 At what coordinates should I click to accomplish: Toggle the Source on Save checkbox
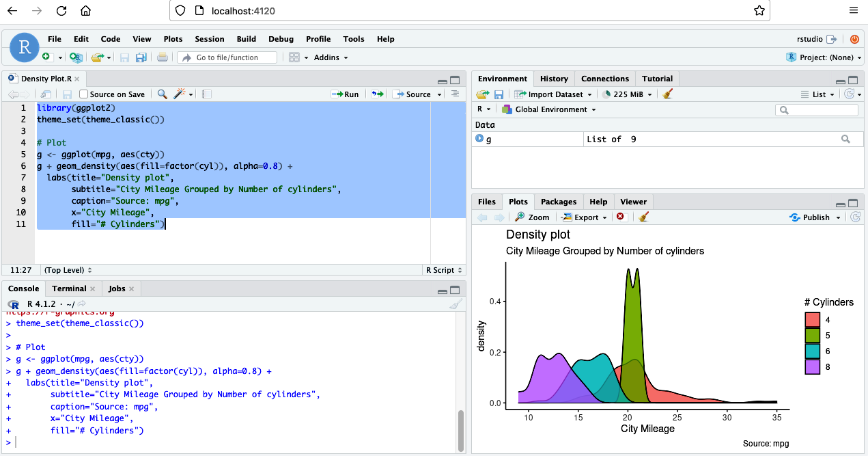84,94
